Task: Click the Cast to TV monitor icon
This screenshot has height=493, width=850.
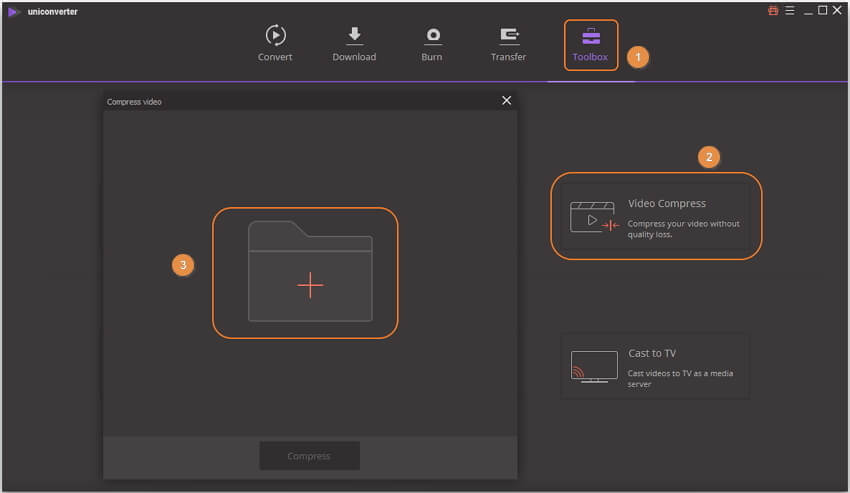Action: coord(594,367)
